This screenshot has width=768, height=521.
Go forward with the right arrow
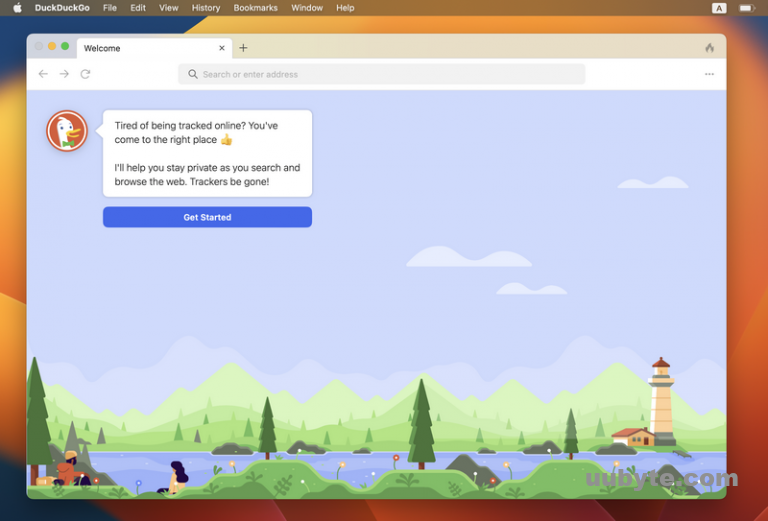tap(64, 74)
